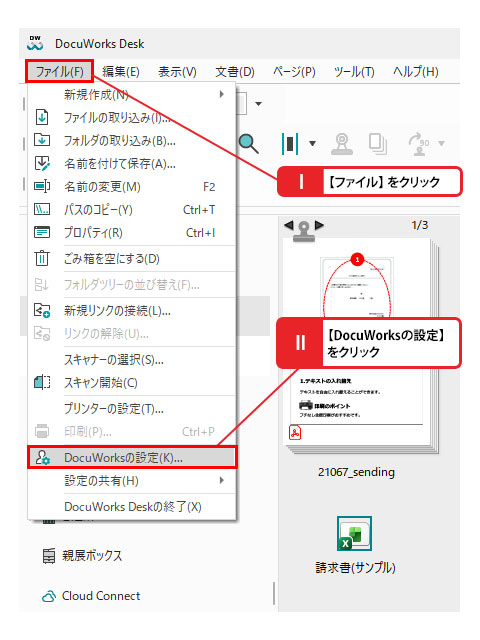Choose ファイルの取り込み(I) menu entry
Viewport: 480px width, 640px height.
[x=131, y=118]
